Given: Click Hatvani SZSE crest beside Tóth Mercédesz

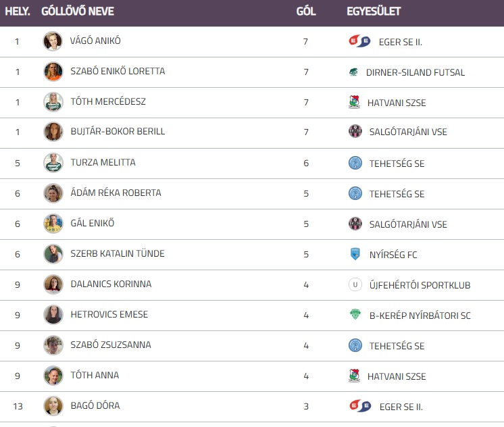Looking at the screenshot, I should [x=354, y=103].
